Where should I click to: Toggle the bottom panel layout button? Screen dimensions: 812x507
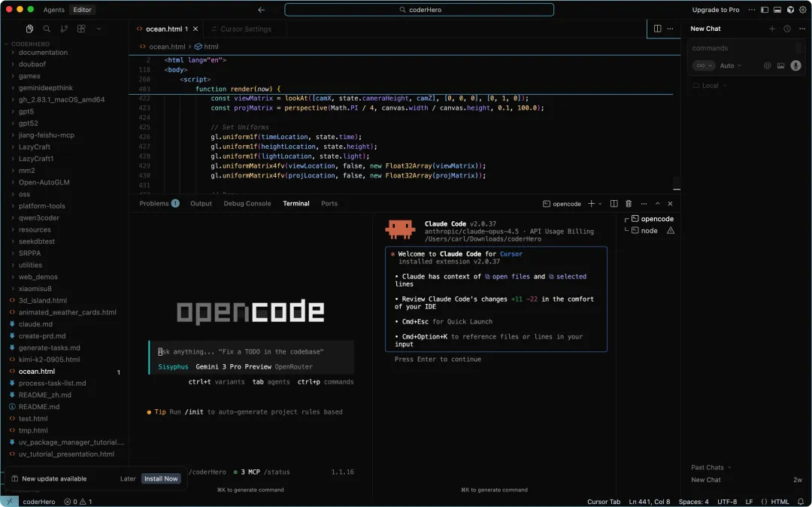(x=777, y=10)
